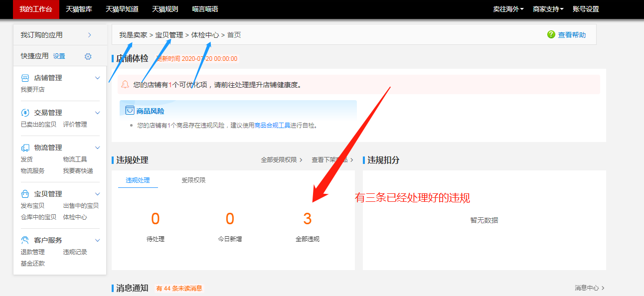Click 宝贝管理 in the breadcrumb

[x=169, y=35]
